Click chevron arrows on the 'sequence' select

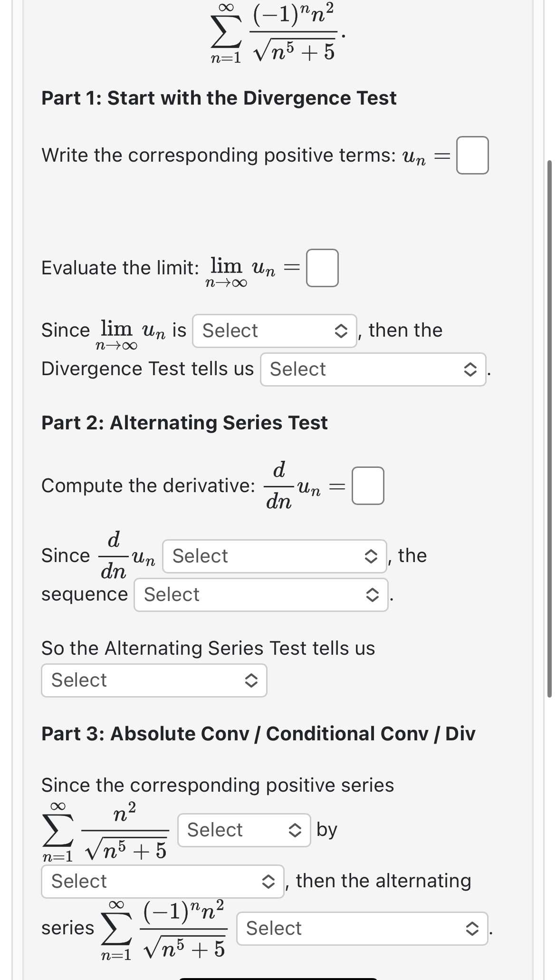point(372,595)
